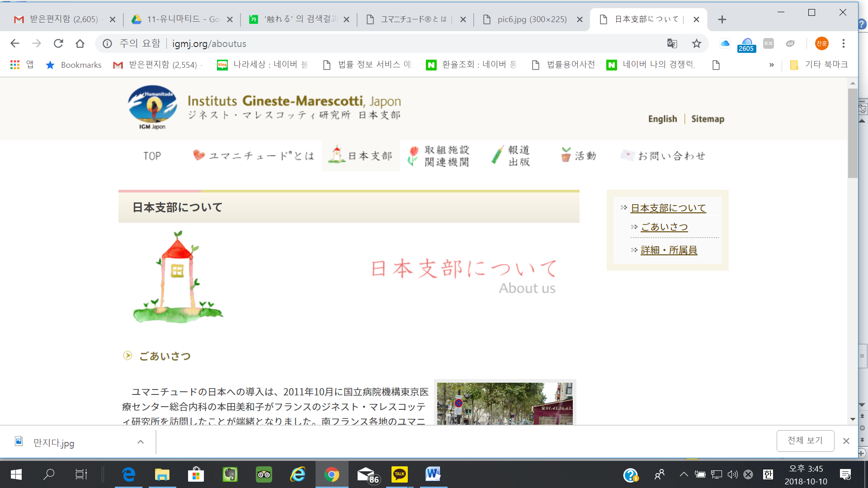Screen dimensions: 868x488
Task: Toggle the Korean IME indicator in tray
Action: click(x=768, y=474)
